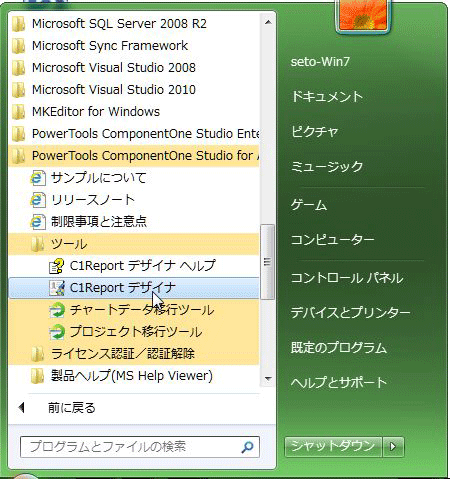Click the MKEditor for Windows folder icon
450x479 pixels.
point(18,112)
